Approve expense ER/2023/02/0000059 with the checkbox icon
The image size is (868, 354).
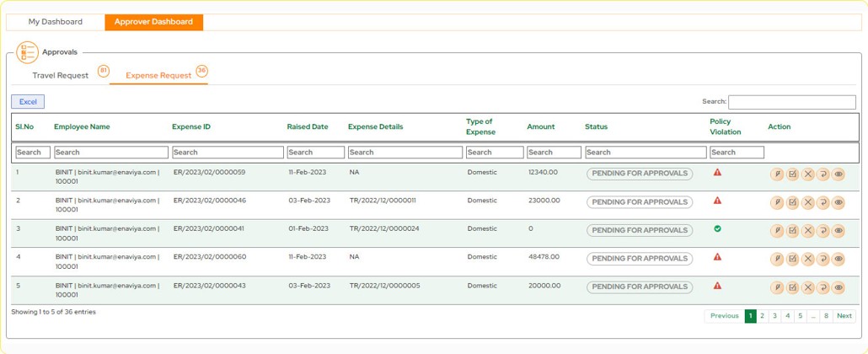point(793,174)
